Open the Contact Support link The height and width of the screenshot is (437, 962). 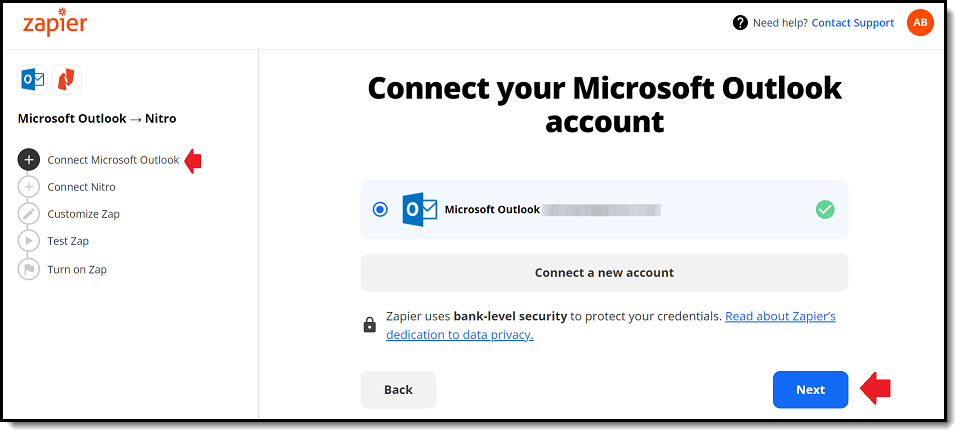click(853, 23)
